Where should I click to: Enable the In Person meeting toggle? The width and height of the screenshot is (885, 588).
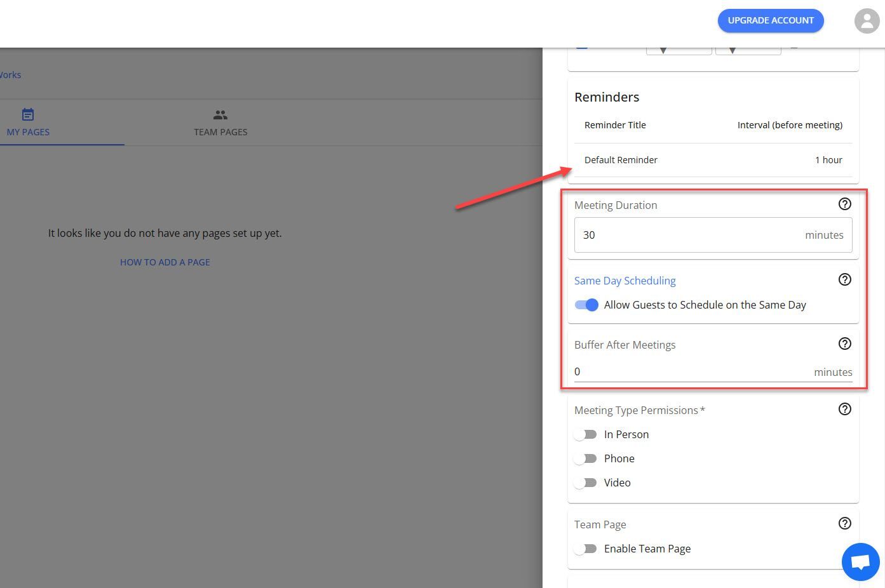(585, 434)
